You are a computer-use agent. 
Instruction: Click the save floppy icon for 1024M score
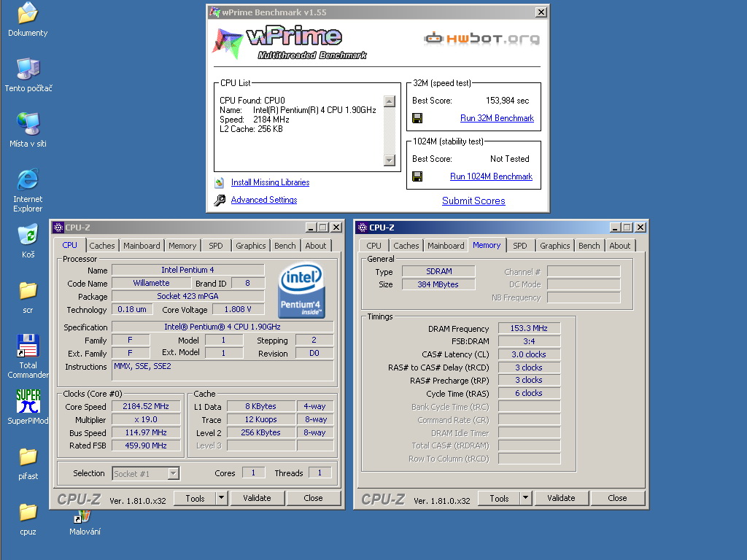pyautogui.click(x=417, y=176)
